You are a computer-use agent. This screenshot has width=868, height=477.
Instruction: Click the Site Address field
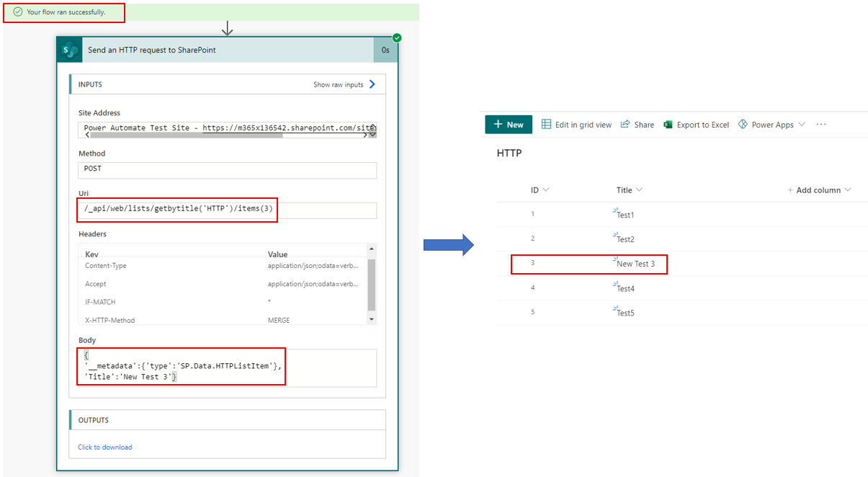(227, 130)
